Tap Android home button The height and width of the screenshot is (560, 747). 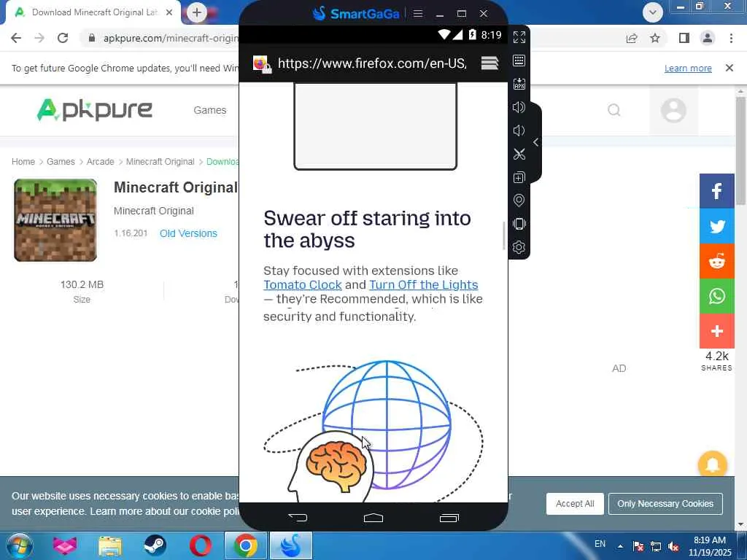pos(373,518)
